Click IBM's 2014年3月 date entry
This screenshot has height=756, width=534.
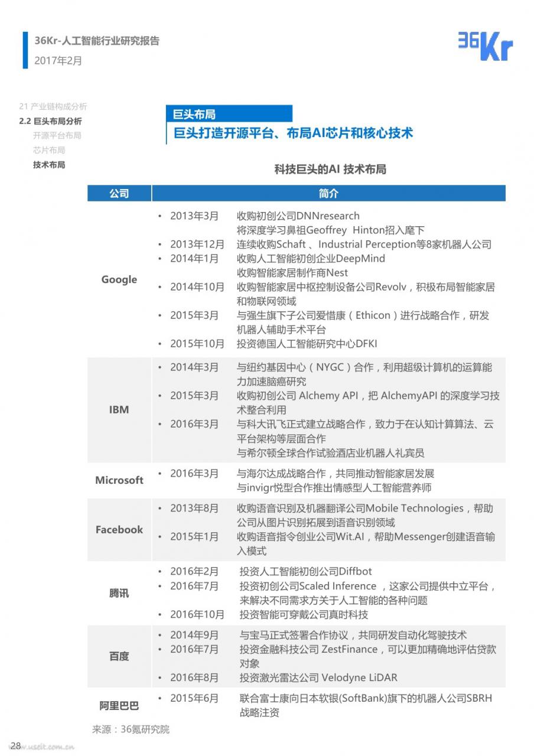click(x=194, y=367)
